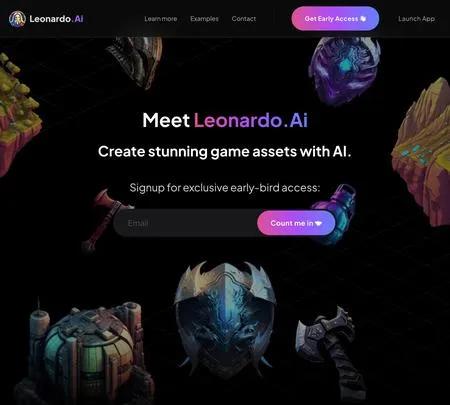Click the Leonardo.Ai brand name text

56,19
